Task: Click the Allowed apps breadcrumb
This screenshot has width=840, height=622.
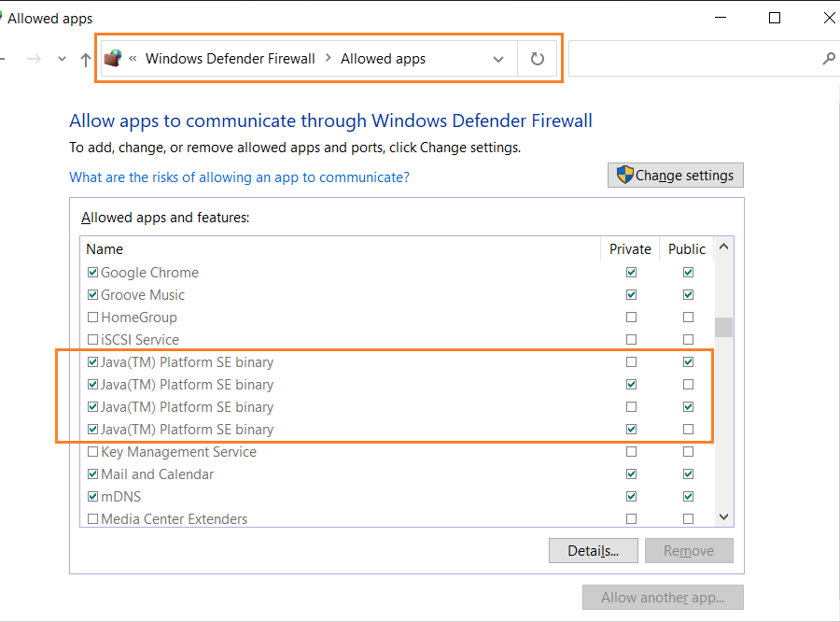Action: [383, 59]
